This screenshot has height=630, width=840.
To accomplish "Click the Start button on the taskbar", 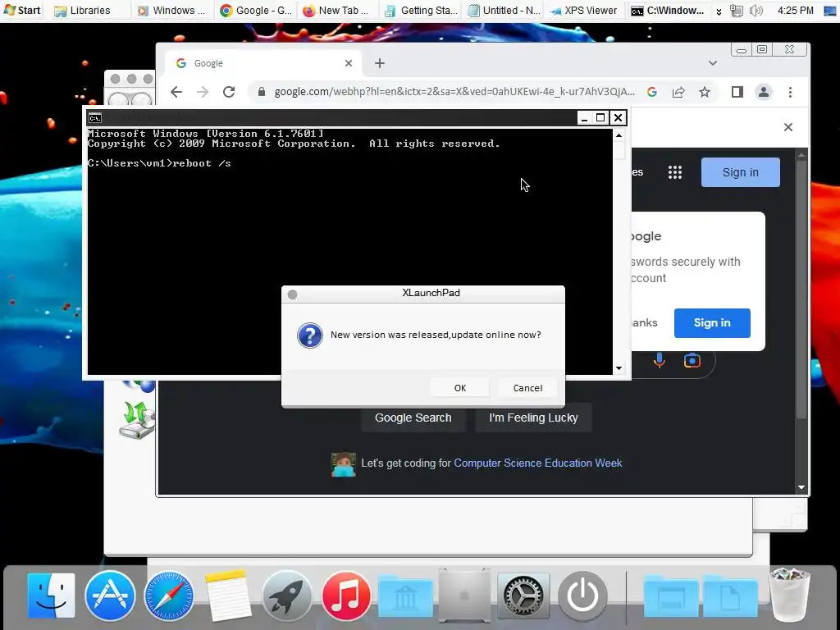I will pyautogui.click(x=22, y=10).
